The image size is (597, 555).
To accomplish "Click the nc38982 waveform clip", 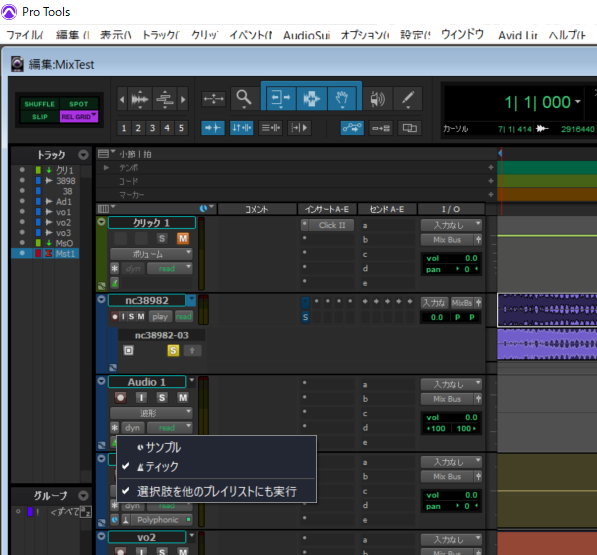I will (547, 310).
